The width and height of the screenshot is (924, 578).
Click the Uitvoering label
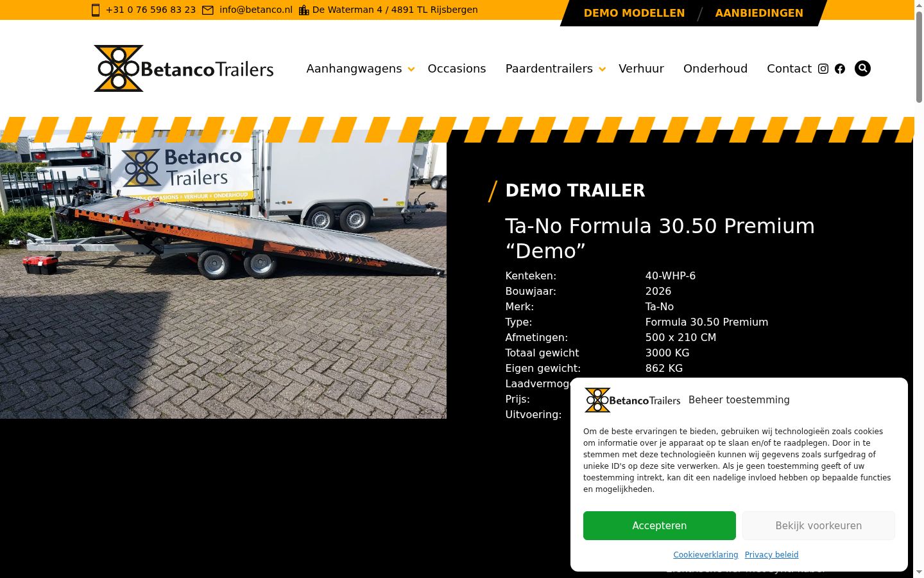(x=533, y=414)
